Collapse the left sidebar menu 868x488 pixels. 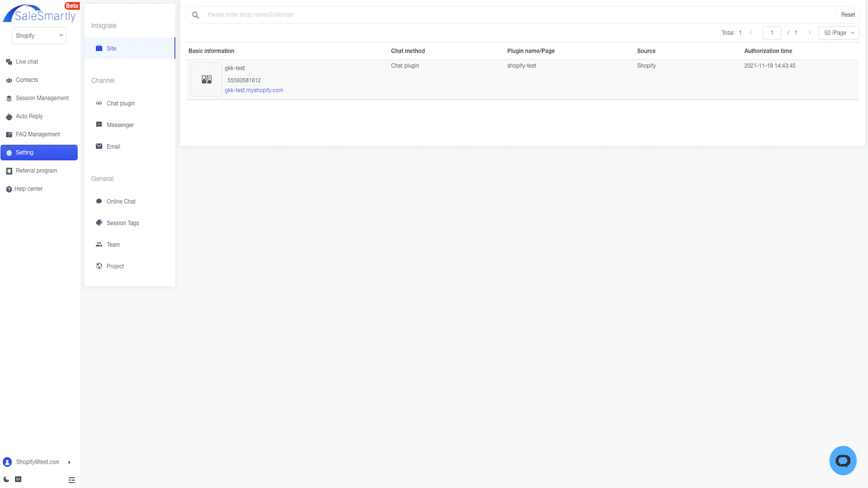tap(72, 480)
